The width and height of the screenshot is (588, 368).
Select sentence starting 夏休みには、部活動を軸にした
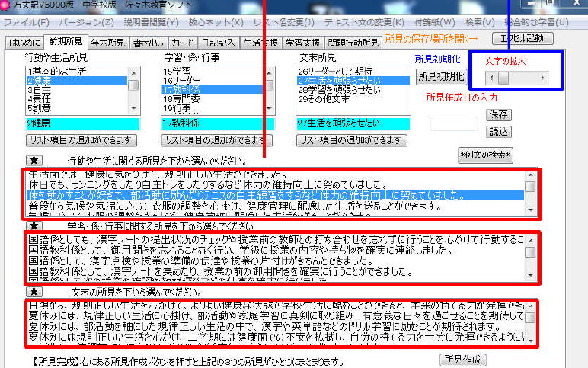tap(275, 326)
